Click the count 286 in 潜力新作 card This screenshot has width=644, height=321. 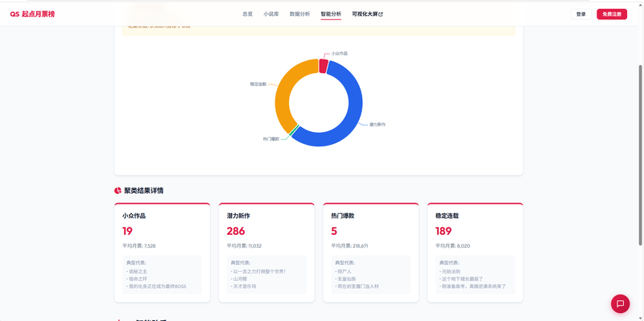click(236, 231)
